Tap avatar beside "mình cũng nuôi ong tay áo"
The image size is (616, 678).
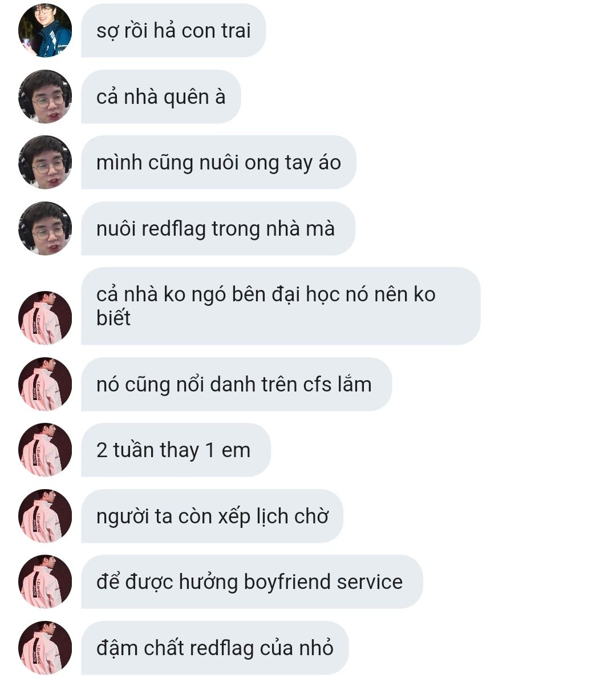pos(45,162)
